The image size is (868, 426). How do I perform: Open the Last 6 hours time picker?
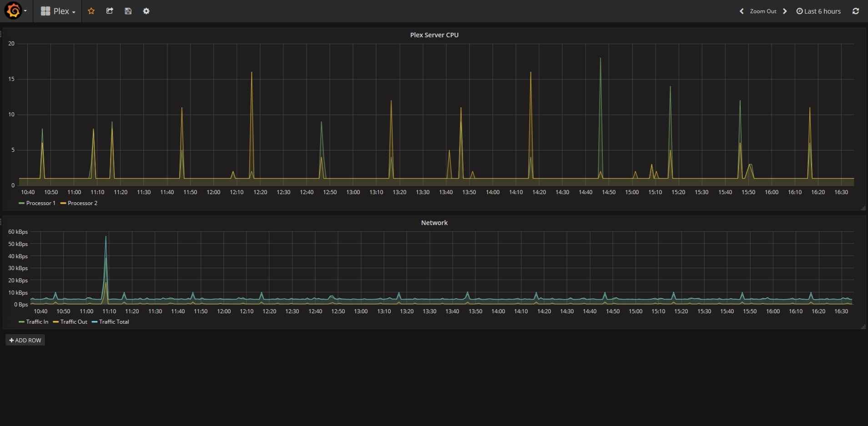(x=818, y=11)
